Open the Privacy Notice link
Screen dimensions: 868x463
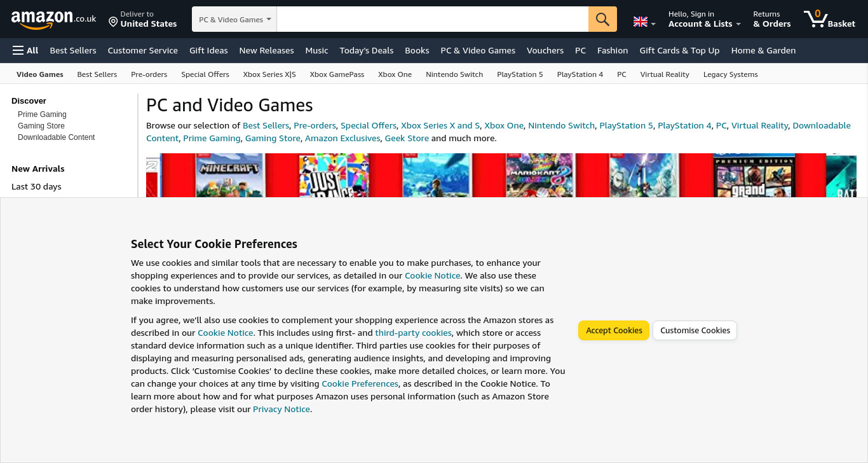(x=281, y=409)
